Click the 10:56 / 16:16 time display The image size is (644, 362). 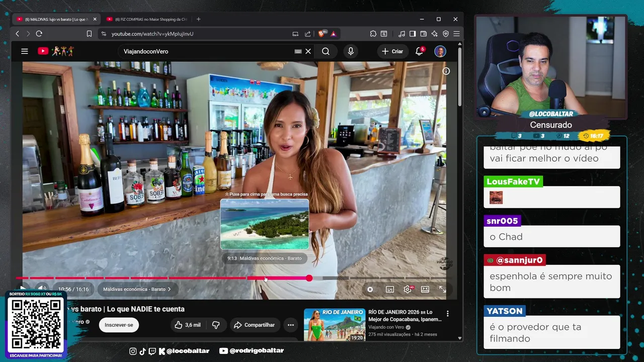(x=73, y=289)
